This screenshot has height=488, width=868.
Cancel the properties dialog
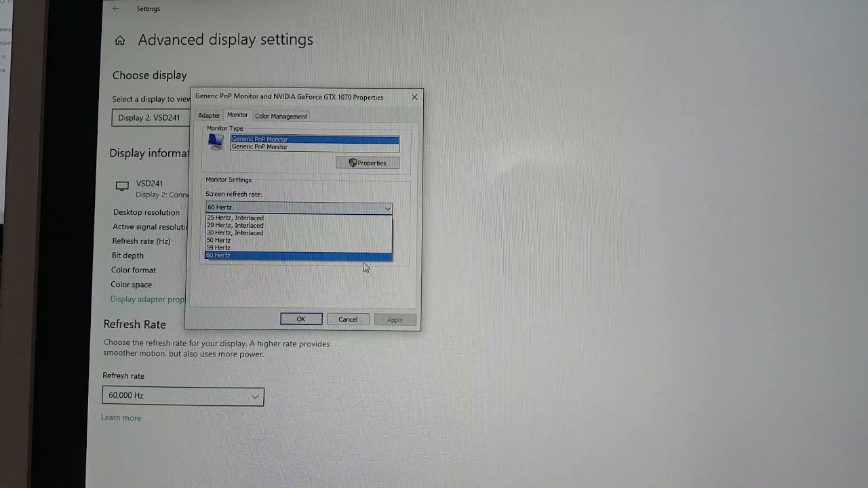348,319
